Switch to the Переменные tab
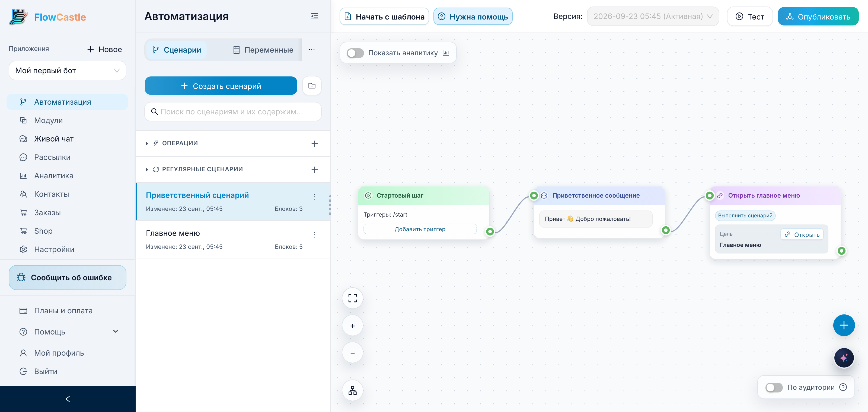 coord(263,50)
